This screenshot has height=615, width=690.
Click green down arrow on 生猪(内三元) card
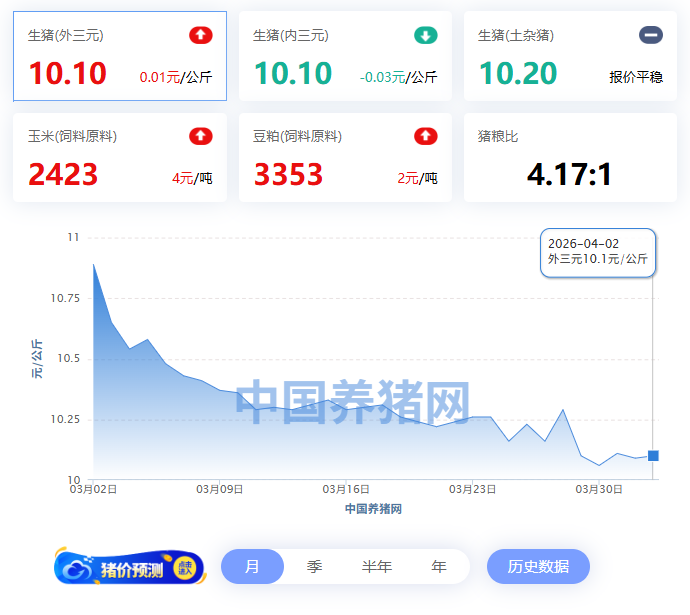pyautogui.click(x=426, y=36)
